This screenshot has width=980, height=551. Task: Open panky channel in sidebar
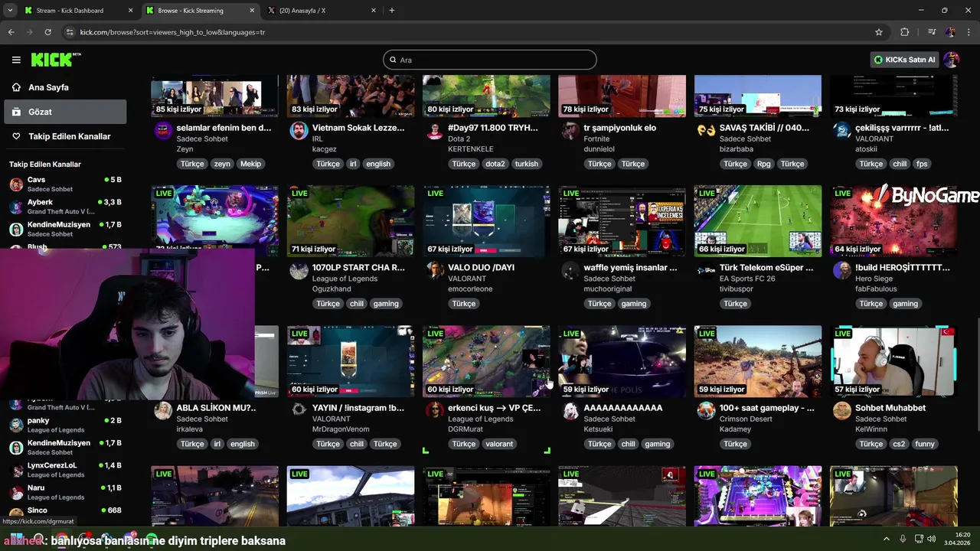pos(65,425)
